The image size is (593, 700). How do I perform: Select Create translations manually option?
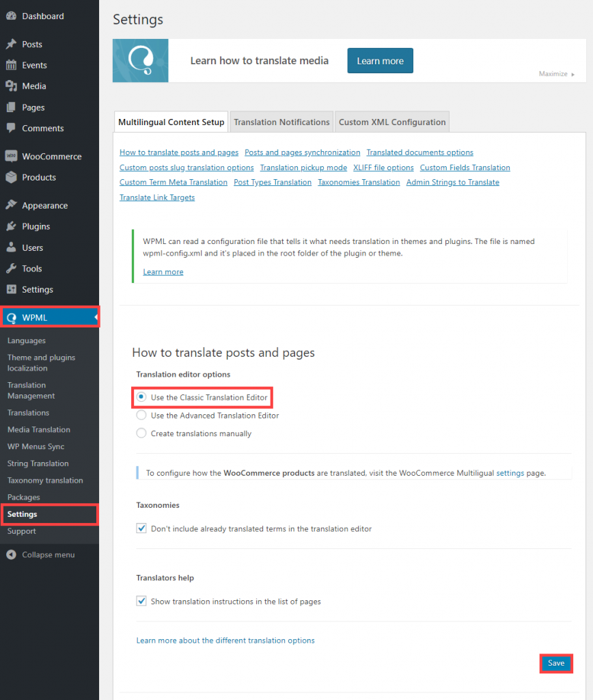pyautogui.click(x=141, y=433)
